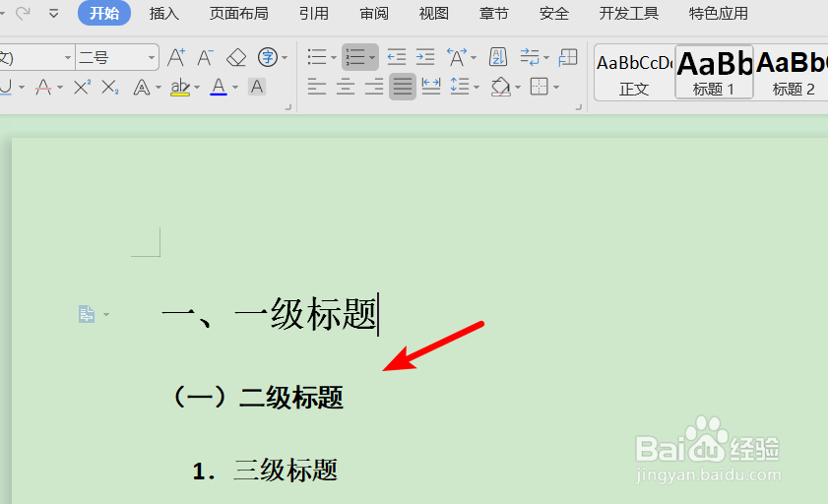Open the 开发工具 tab
The image size is (828, 504).
click(x=628, y=13)
